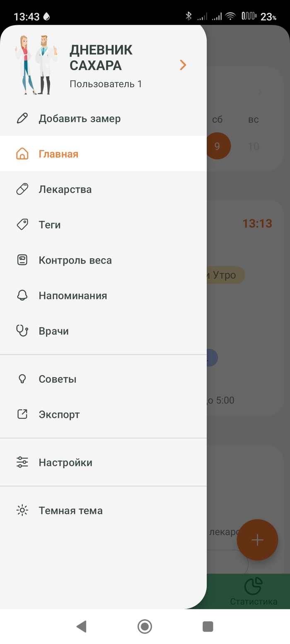The height and width of the screenshot is (644, 290).
Task: Tap the sliders icon for Настройки
Action: (22, 462)
